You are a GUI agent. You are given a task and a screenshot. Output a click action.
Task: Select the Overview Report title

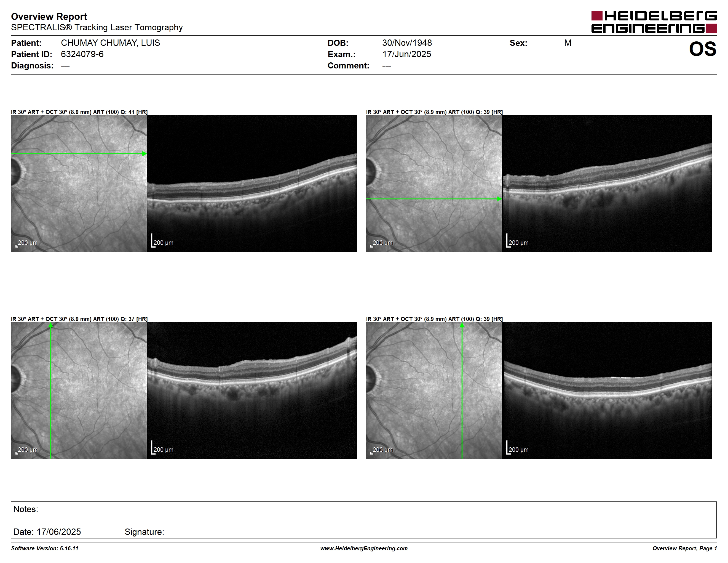point(49,16)
